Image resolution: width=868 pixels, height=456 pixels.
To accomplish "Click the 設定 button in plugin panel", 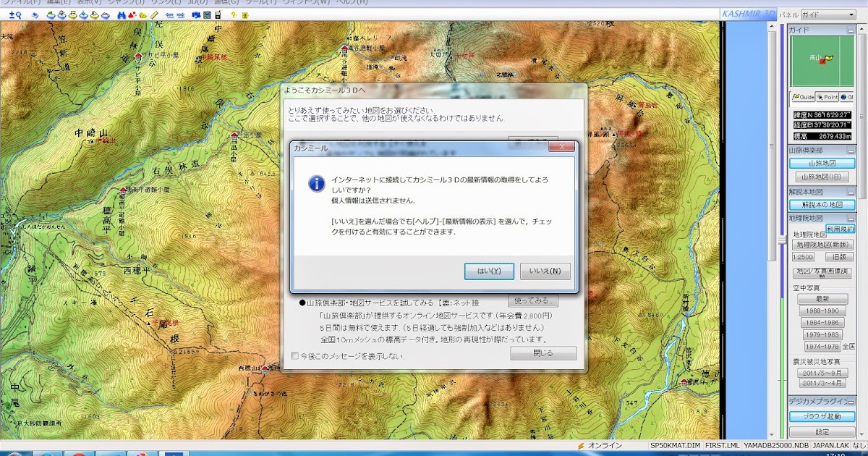I will click(822, 432).
